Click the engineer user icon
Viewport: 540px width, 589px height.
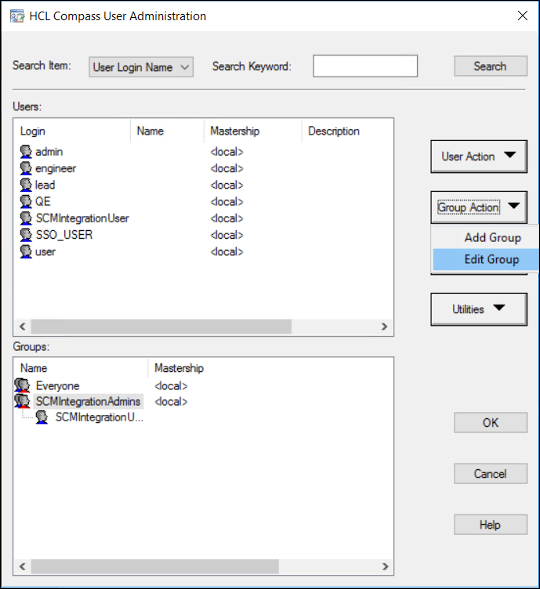tap(26, 168)
